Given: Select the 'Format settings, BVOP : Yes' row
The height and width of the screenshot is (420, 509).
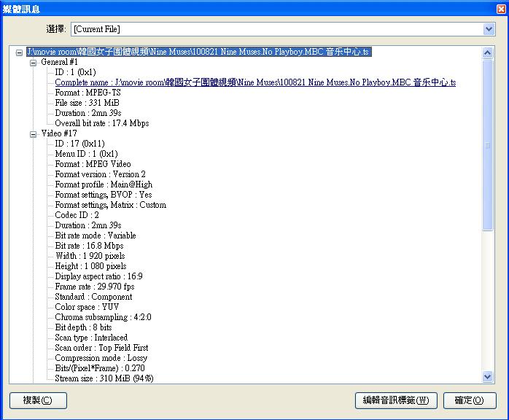Looking at the screenshot, I should click(104, 195).
